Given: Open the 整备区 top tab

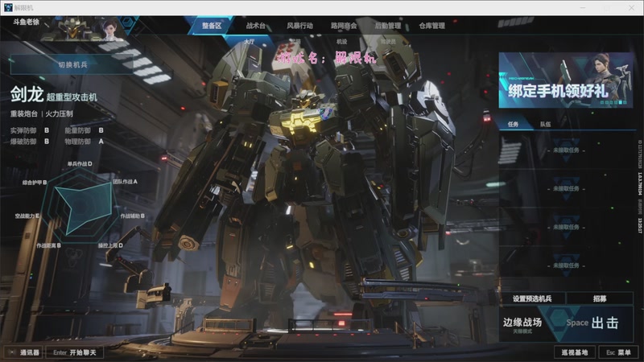Looking at the screenshot, I should (212, 26).
